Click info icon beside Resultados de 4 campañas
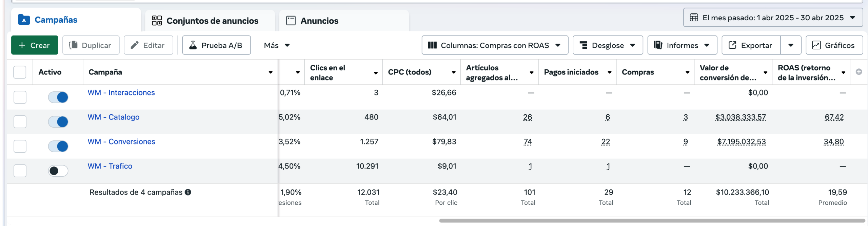Viewport: 868px width, 226px height. coord(188,192)
